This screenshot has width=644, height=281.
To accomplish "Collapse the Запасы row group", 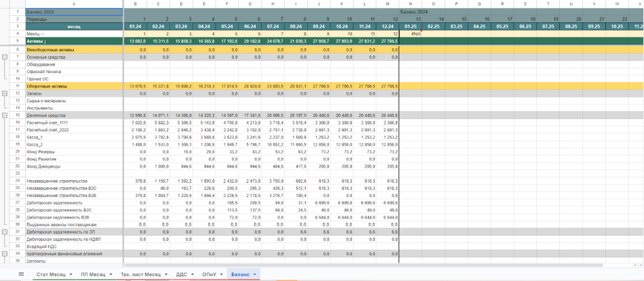I will [5, 93].
